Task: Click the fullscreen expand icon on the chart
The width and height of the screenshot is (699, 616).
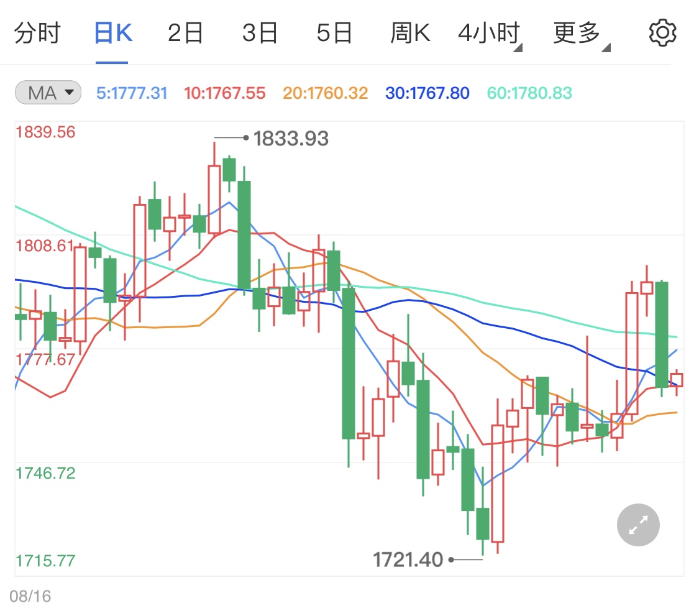Action: point(637,525)
